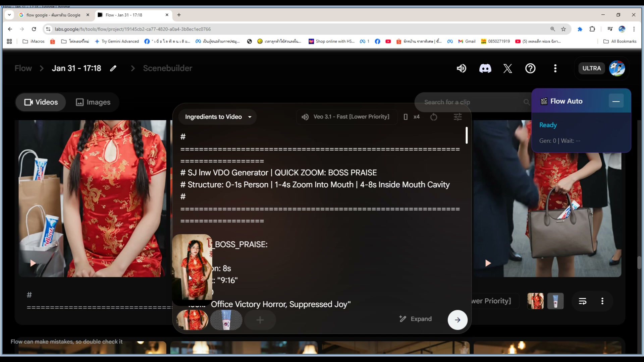
Task: Open the help question mark icon
Action: (x=530, y=68)
